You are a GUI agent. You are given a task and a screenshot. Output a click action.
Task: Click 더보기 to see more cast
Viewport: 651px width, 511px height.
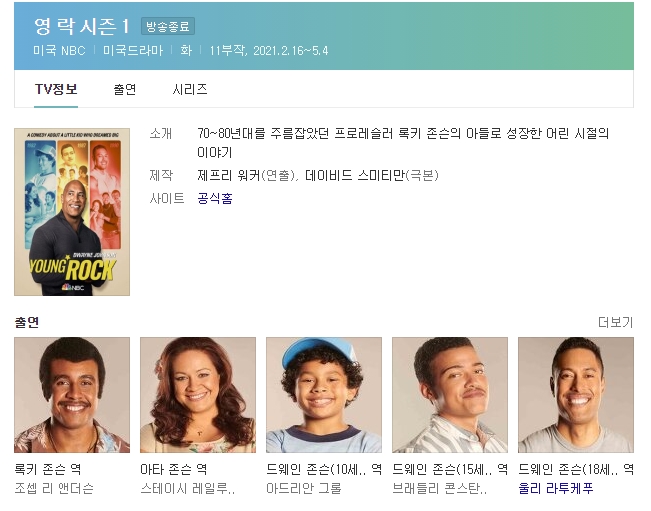(615, 322)
